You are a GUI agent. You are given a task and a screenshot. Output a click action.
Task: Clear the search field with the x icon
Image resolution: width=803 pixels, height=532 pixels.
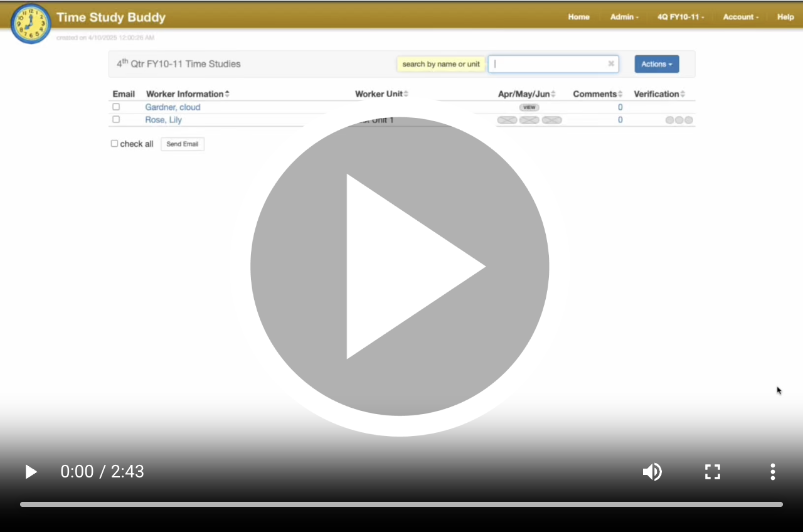click(611, 64)
